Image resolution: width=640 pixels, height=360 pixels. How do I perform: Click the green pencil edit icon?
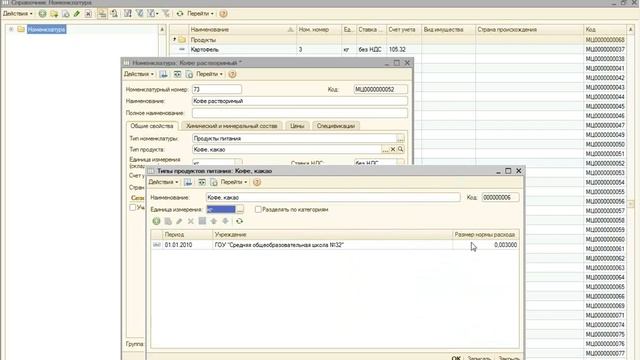77,13
